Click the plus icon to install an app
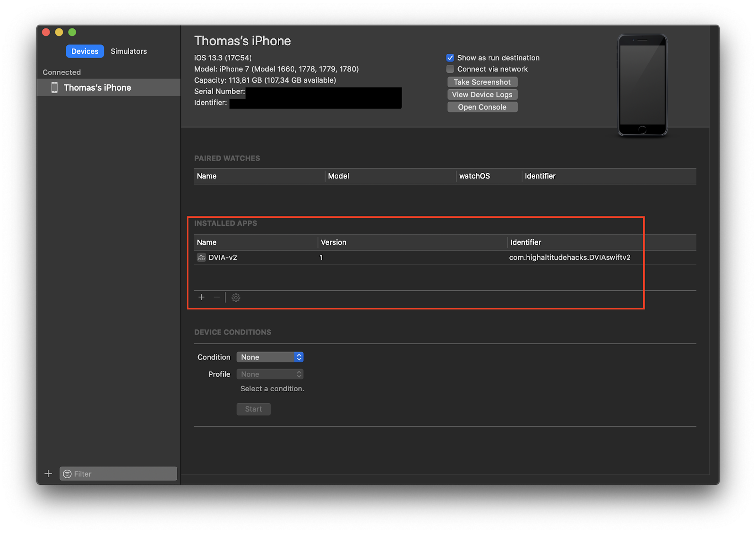Image resolution: width=756 pixels, height=533 pixels. [201, 297]
